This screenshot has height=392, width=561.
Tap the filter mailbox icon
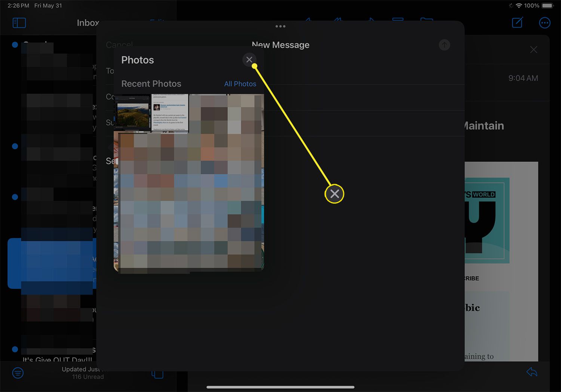coord(18,373)
